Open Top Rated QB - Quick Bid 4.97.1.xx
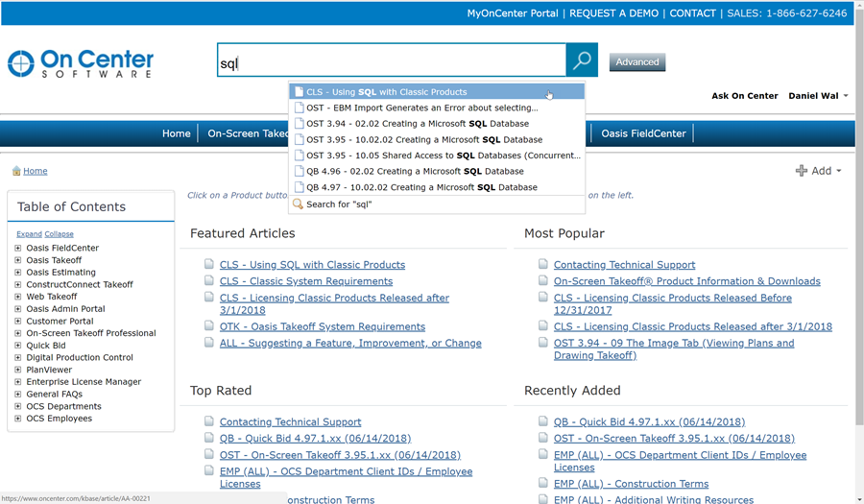The width and height of the screenshot is (864, 504). [x=315, y=439]
